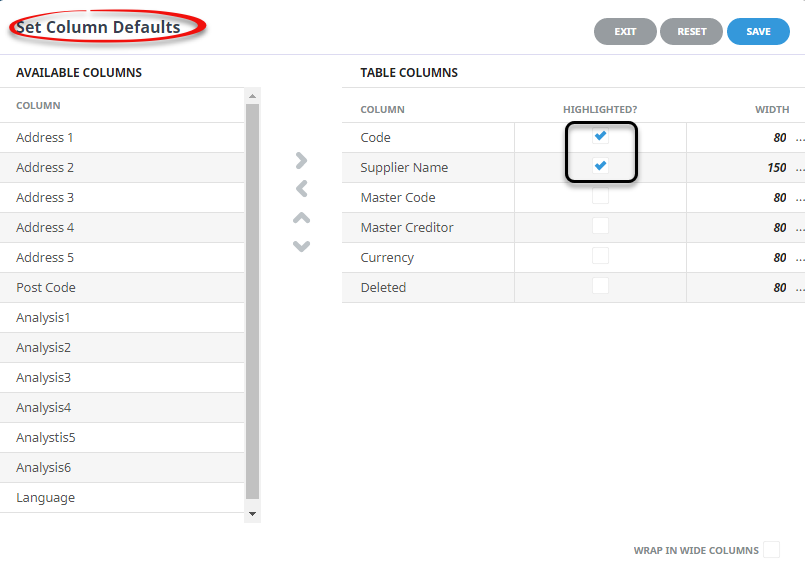Choose Language in the available list

pos(46,498)
